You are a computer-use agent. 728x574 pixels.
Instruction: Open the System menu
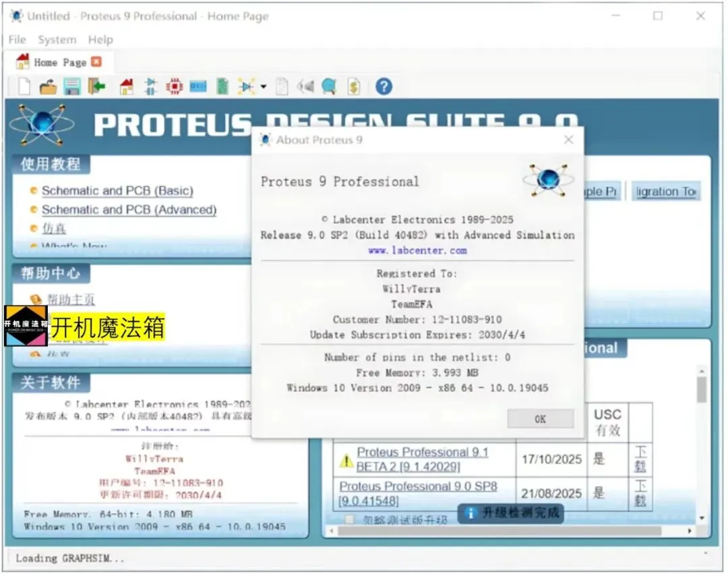click(57, 40)
